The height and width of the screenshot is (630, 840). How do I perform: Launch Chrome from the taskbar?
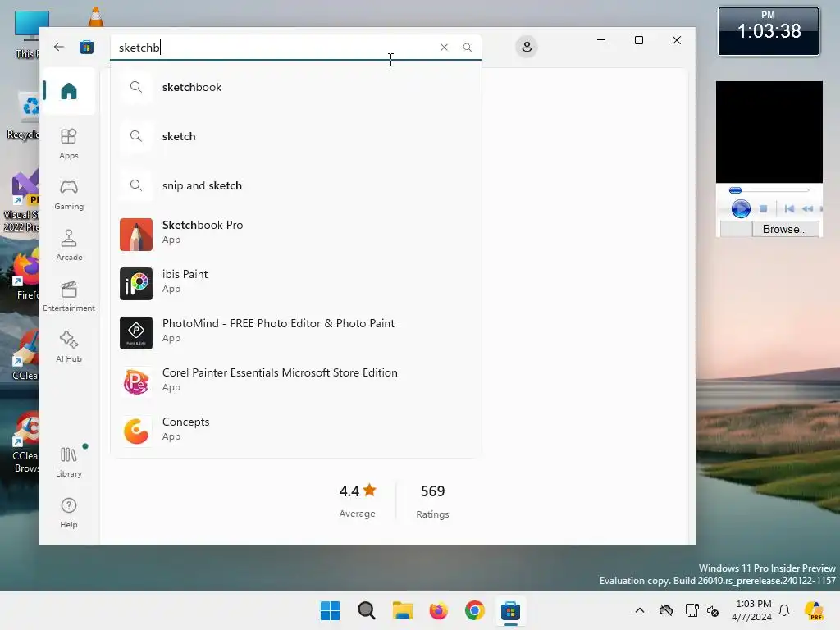[475, 610]
